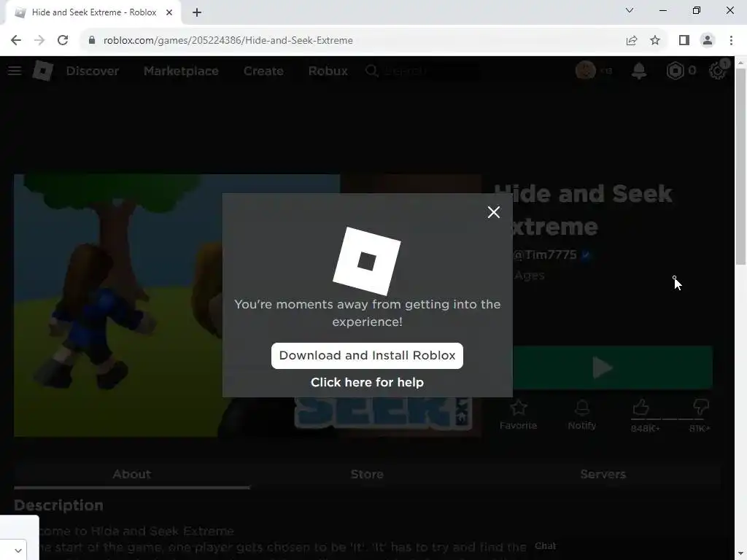
Task: Open the Marketplace page
Action: click(x=181, y=71)
